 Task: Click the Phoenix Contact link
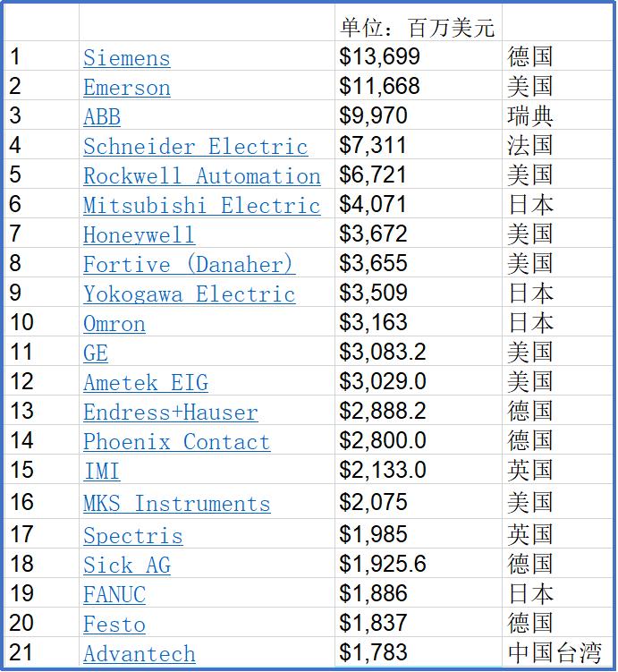click(176, 442)
